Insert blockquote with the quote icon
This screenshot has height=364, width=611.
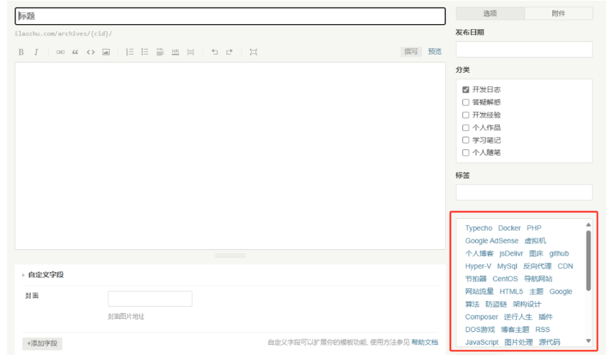(75, 52)
